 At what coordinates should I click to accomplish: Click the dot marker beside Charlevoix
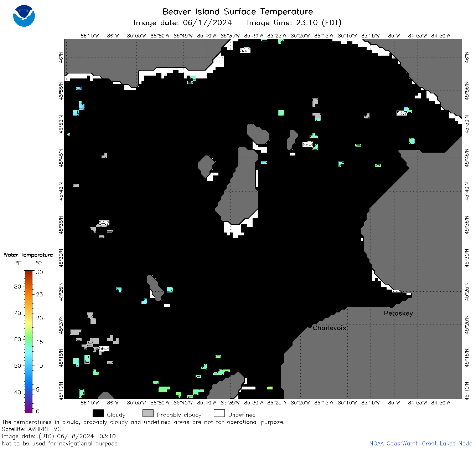pyautogui.click(x=310, y=326)
